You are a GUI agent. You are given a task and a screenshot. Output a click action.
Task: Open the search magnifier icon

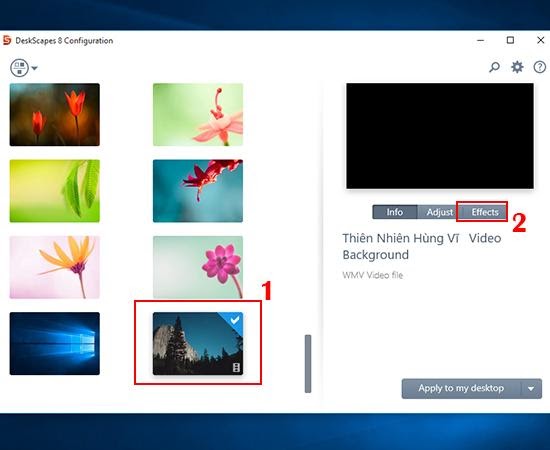[x=494, y=67]
